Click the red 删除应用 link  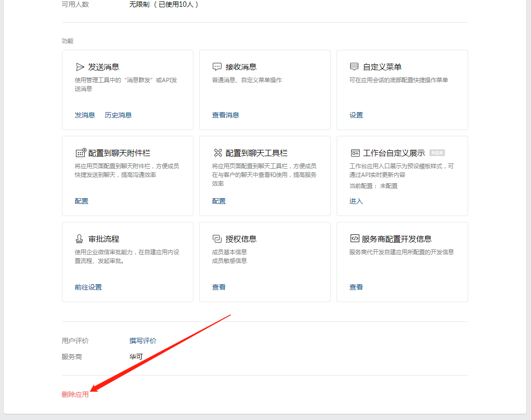[x=75, y=394]
